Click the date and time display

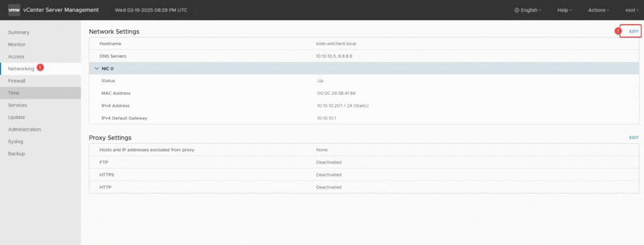[x=152, y=10]
